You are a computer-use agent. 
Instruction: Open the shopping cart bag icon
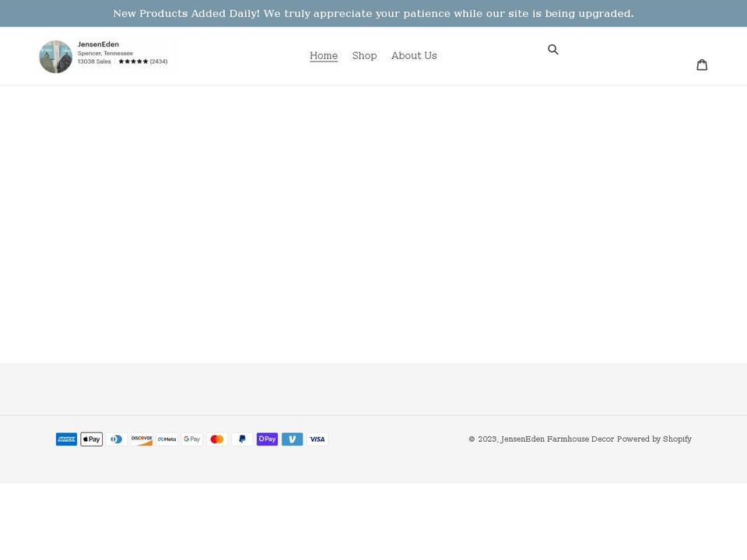point(702,65)
